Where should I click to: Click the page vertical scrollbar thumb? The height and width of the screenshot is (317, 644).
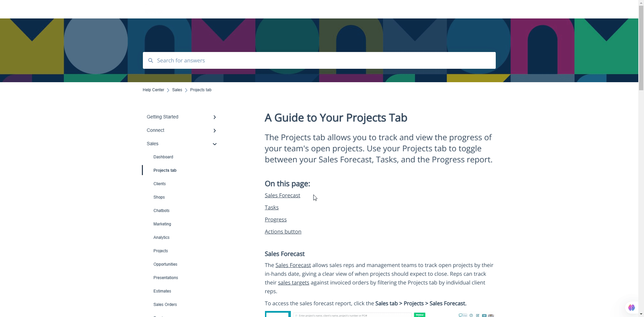coord(641,47)
